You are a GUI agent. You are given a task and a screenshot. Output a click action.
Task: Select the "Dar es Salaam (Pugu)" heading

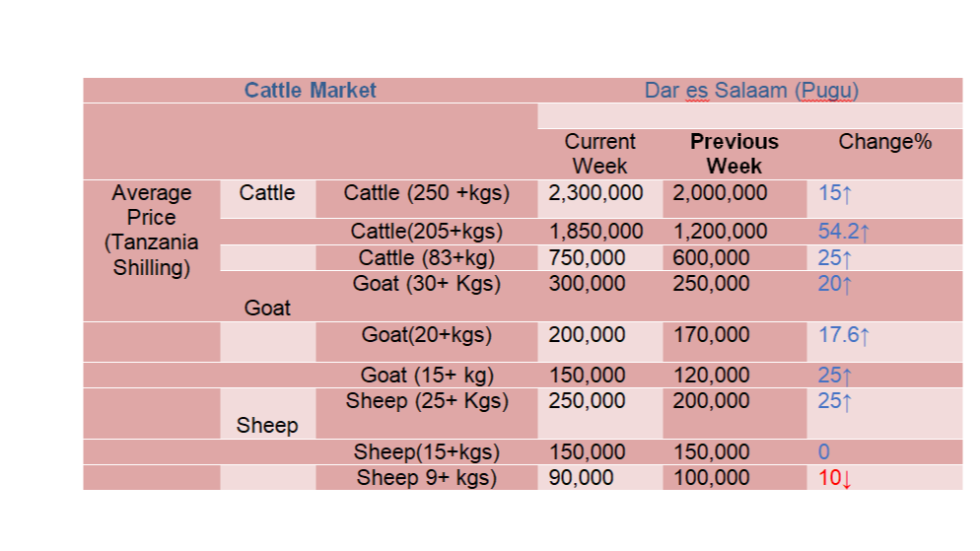click(x=751, y=91)
